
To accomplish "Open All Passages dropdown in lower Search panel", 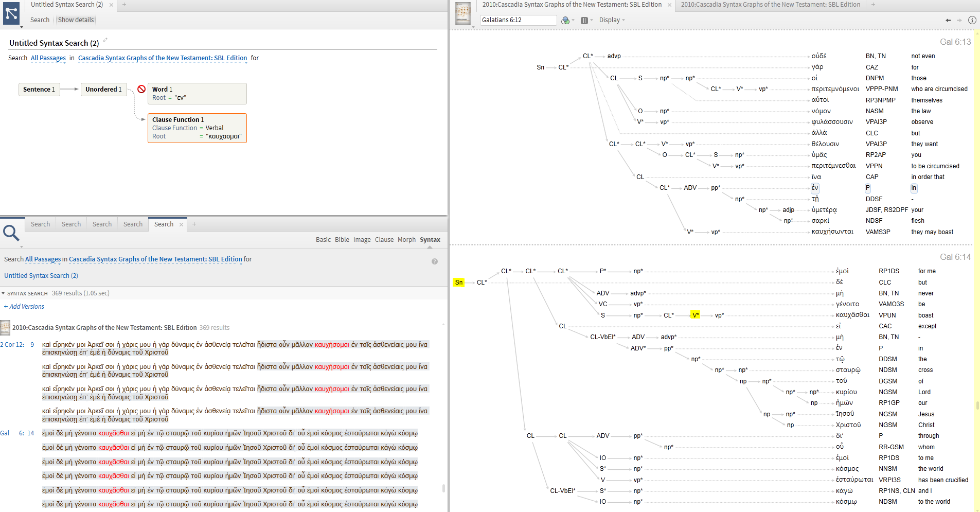I will [x=43, y=259].
